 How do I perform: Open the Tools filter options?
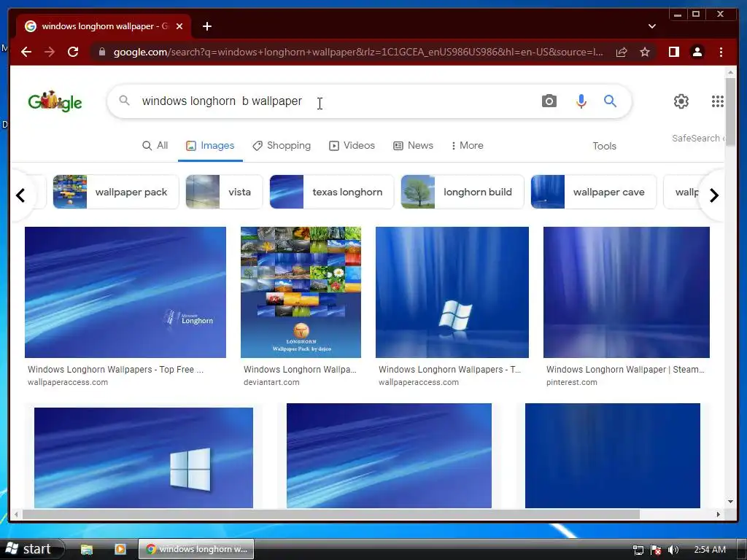tap(604, 146)
